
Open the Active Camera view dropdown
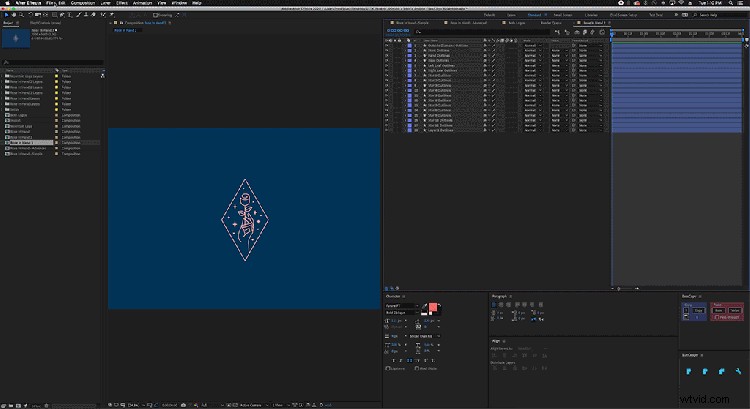252,405
